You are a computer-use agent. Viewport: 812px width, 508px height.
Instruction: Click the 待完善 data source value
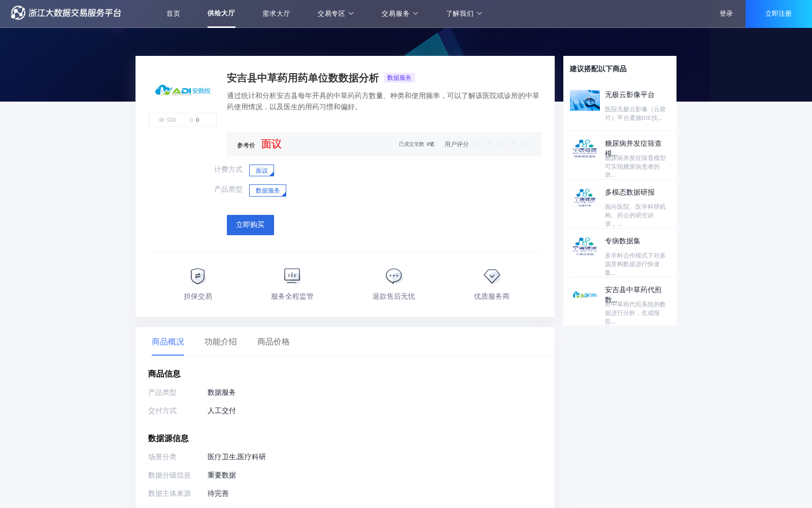click(x=218, y=494)
